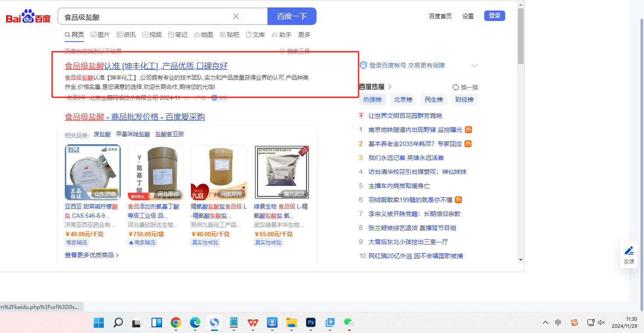Switch to the 笔记 search tab
Screen dimensions: 644x333
click(x=178, y=35)
